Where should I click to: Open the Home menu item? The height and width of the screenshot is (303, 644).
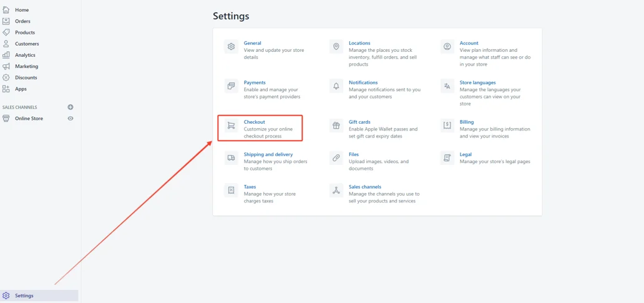click(x=22, y=10)
